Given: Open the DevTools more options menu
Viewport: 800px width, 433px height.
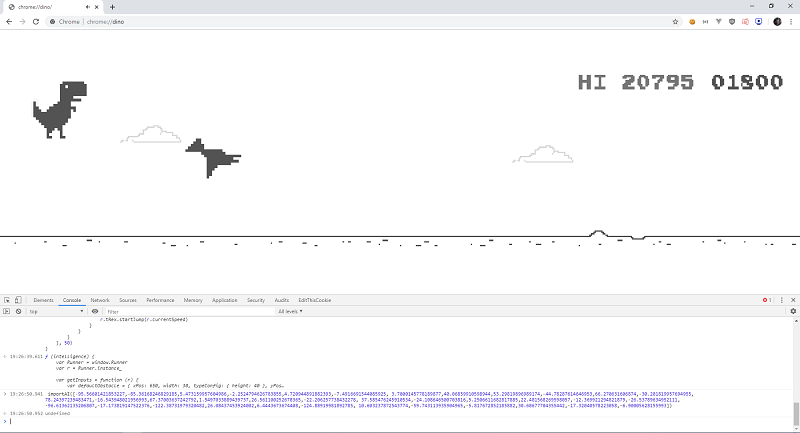Looking at the screenshot, I should click(782, 300).
